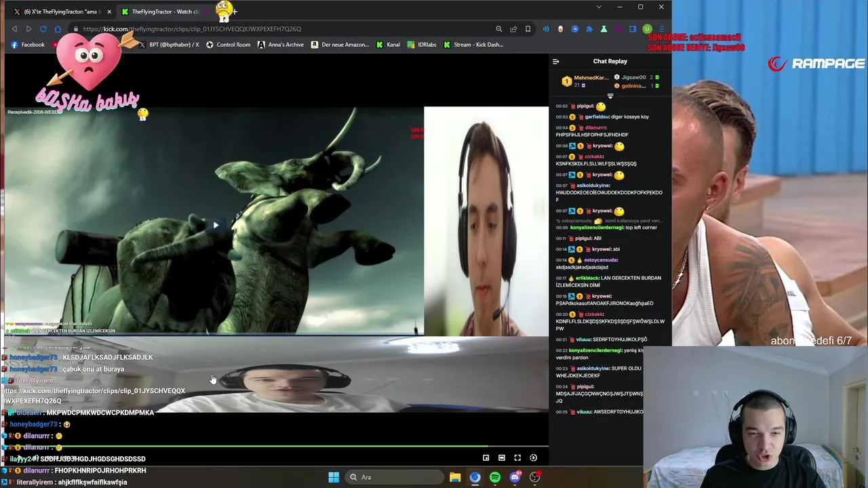This screenshot has width=868, height=488.
Task: Click the kick.com address bar URL
Action: [192, 29]
